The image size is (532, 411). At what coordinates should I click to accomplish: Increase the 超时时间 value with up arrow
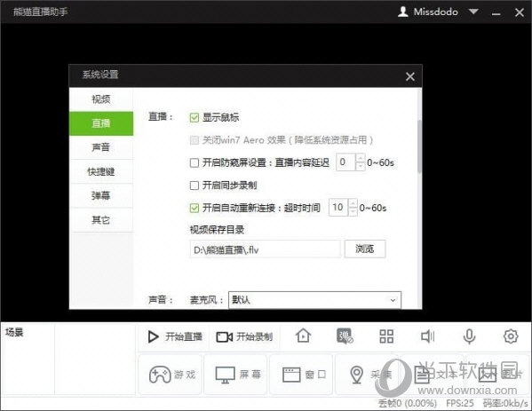(353, 202)
